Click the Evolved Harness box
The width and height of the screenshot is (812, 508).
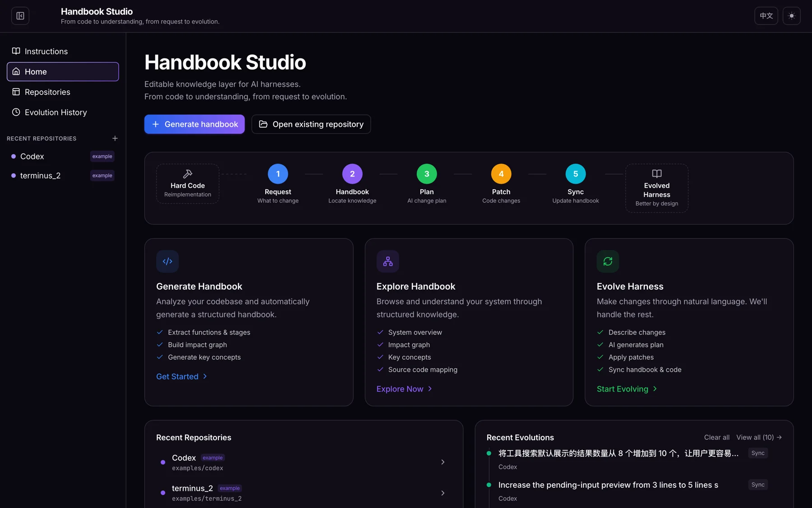tap(657, 188)
